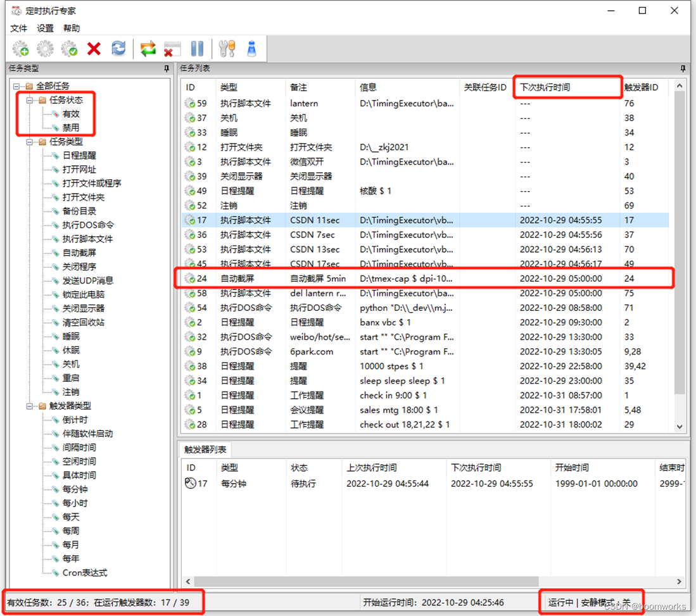This screenshot has height=616, width=696.
Task: Click status icon of task 28 工作提醒
Action: [190, 425]
